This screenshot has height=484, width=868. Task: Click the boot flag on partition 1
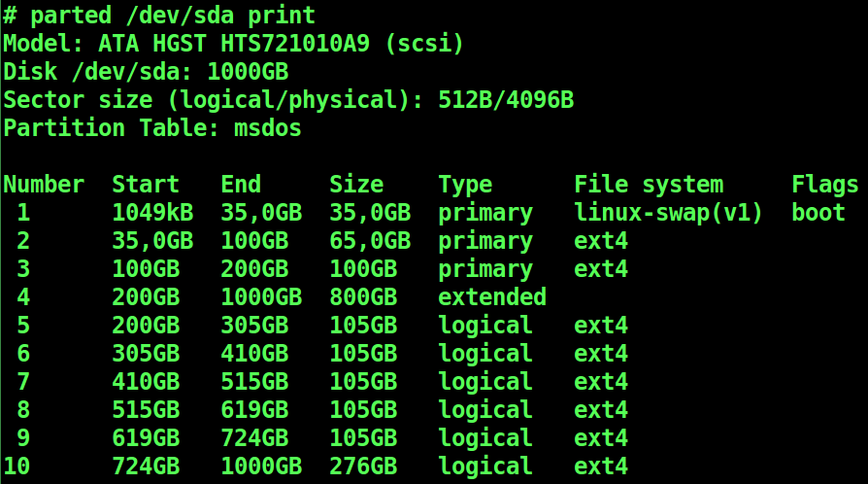tap(818, 212)
